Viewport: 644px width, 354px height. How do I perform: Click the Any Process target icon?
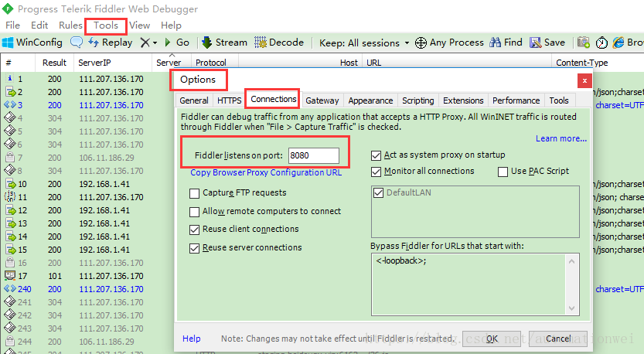[x=421, y=43]
